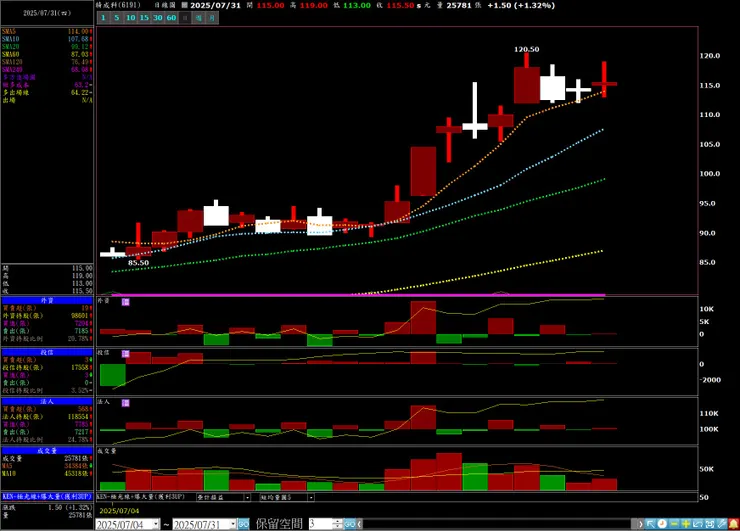Open the end date 2025/07/31 dropdown

click(x=233, y=524)
